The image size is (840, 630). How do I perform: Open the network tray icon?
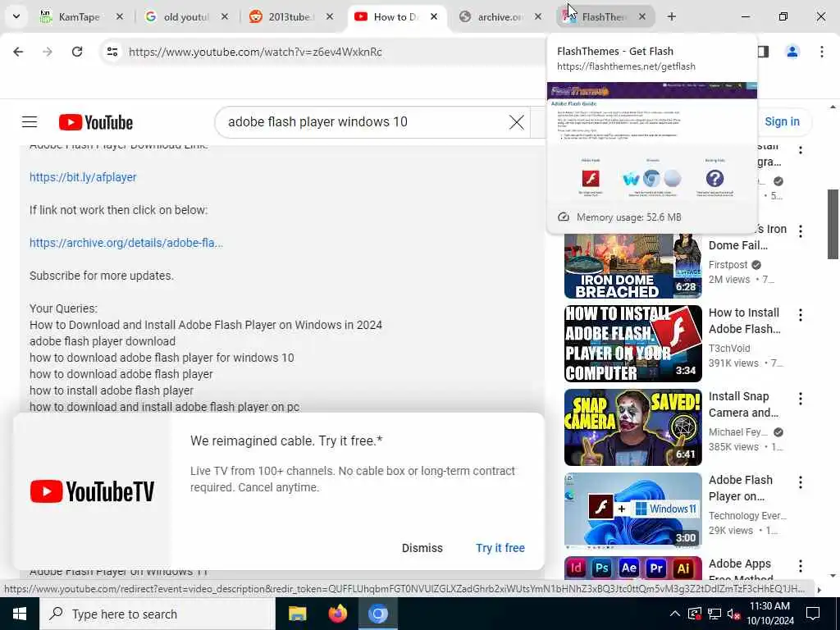coord(714,614)
